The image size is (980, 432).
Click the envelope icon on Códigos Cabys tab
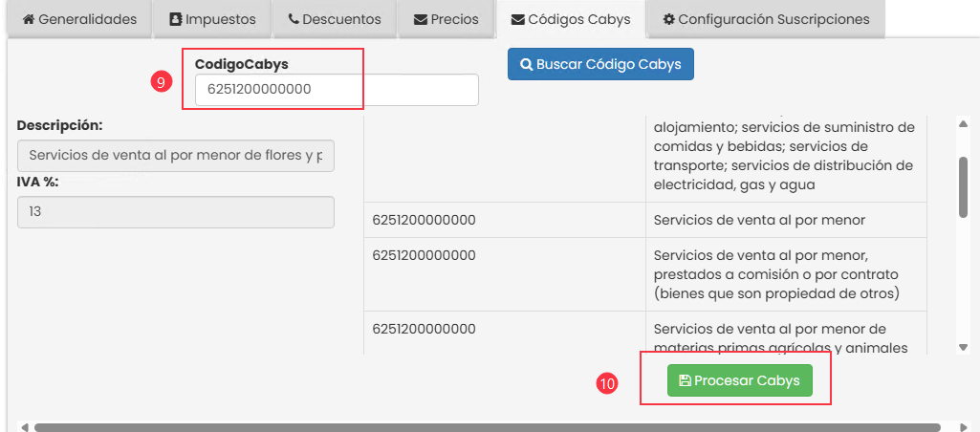click(517, 19)
